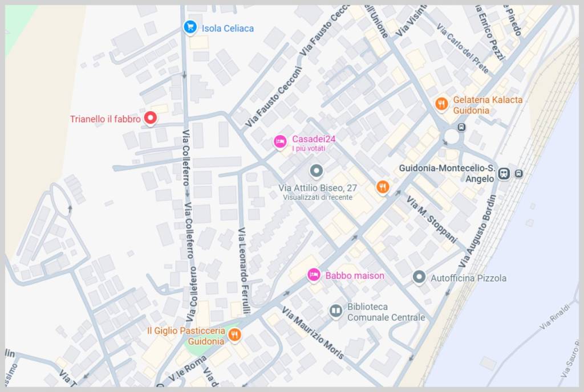Screen dimensions: 584x392
Task: Click the Casadei24 label text
Action: click(x=314, y=139)
